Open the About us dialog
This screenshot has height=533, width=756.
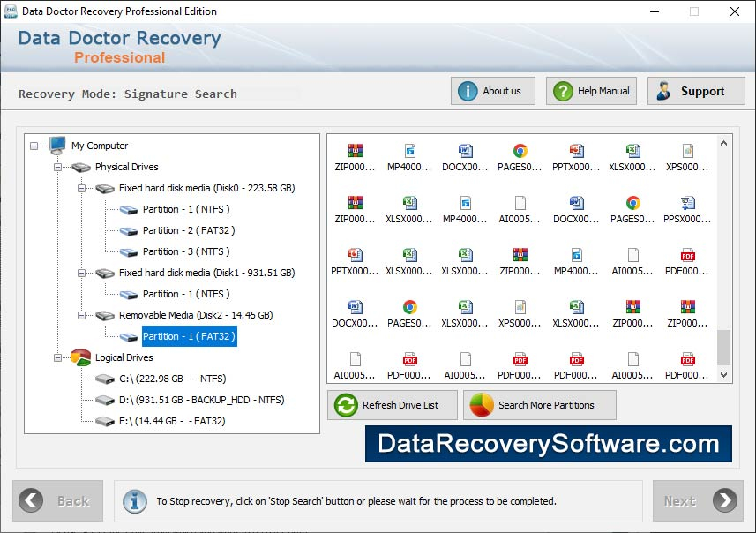(492, 91)
